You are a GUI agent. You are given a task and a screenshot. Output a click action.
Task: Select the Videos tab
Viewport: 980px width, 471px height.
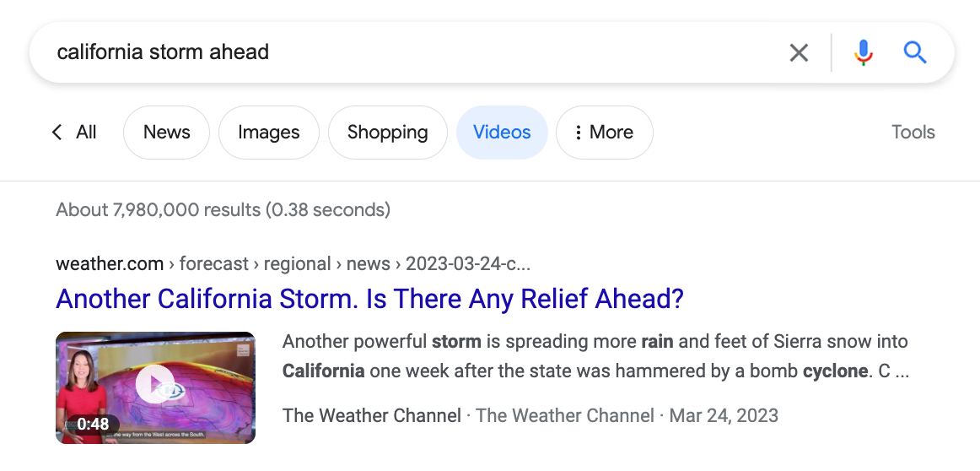point(502,133)
